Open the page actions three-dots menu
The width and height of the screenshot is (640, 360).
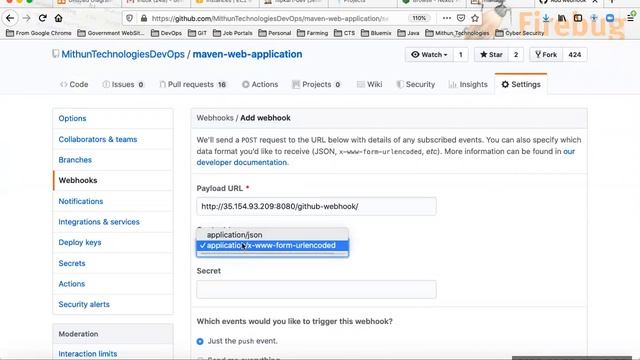[x=447, y=18]
